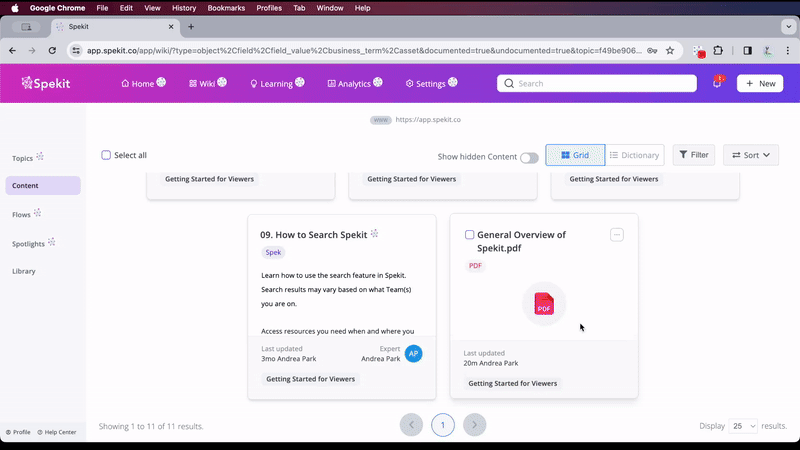Bookmark this page with star icon

[x=670, y=51]
